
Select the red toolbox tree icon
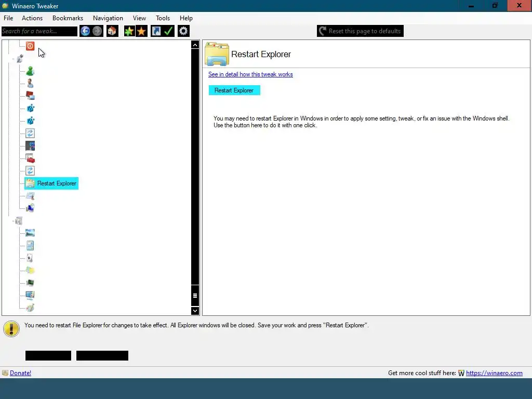(x=30, y=158)
